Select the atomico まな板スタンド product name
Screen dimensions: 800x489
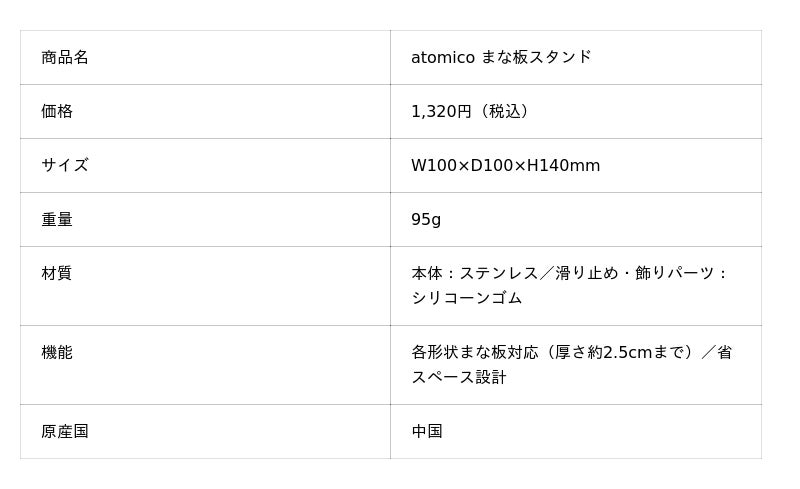pyautogui.click(x=501, y=57)
